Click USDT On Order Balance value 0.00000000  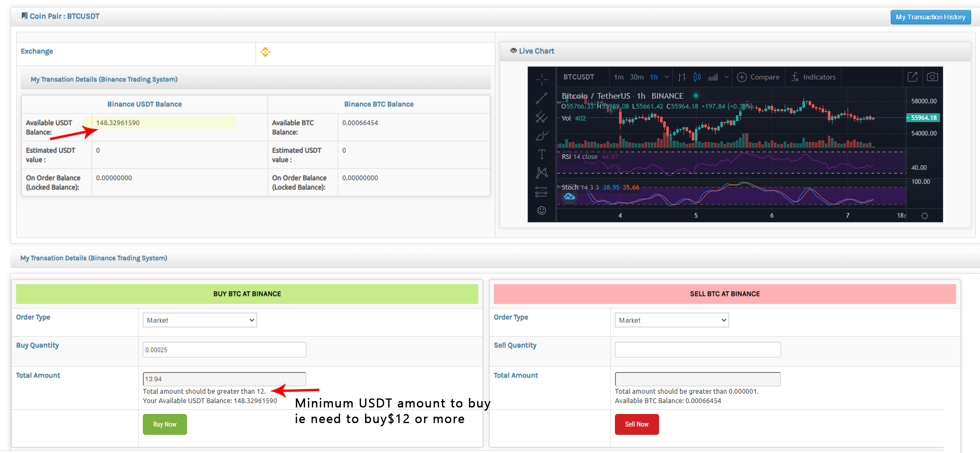point(114,178)
